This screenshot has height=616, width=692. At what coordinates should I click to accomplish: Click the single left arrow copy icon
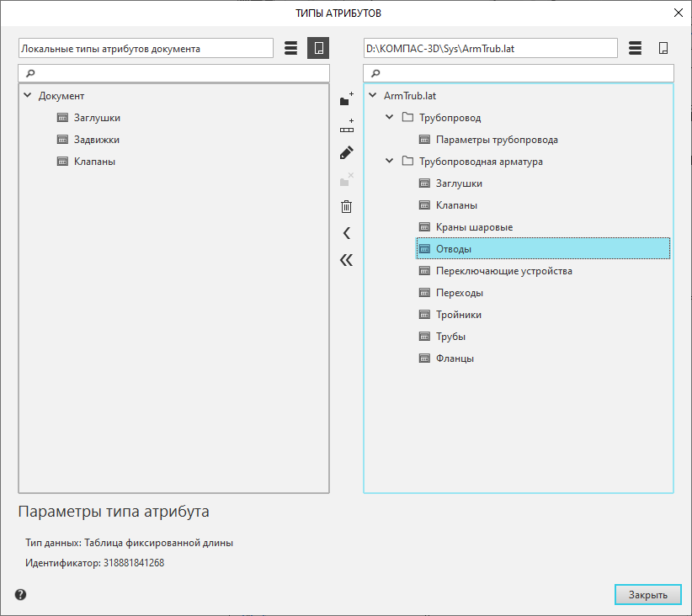(x=346, y=233)
